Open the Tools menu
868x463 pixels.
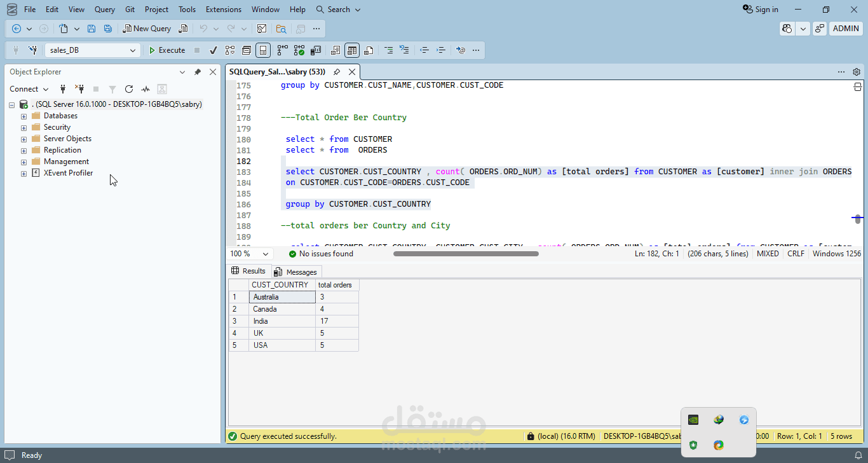pyautogui.click(x=187, y=10)
